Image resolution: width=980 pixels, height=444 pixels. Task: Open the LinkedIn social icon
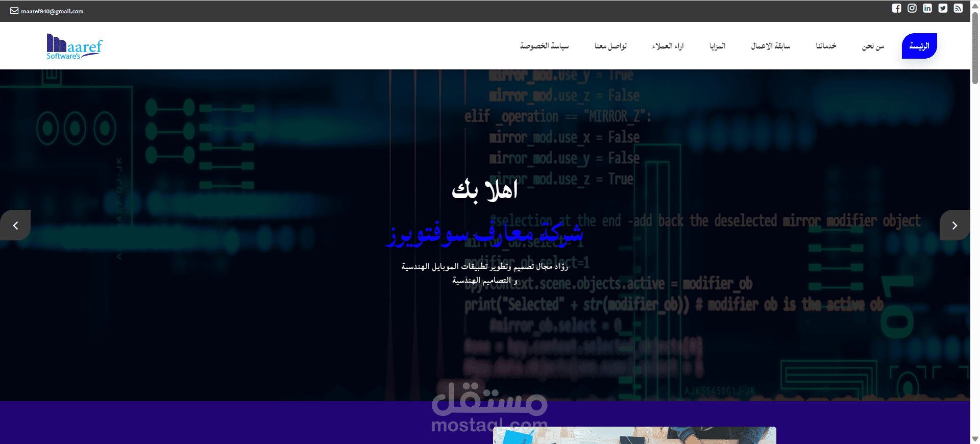(927, 8)
